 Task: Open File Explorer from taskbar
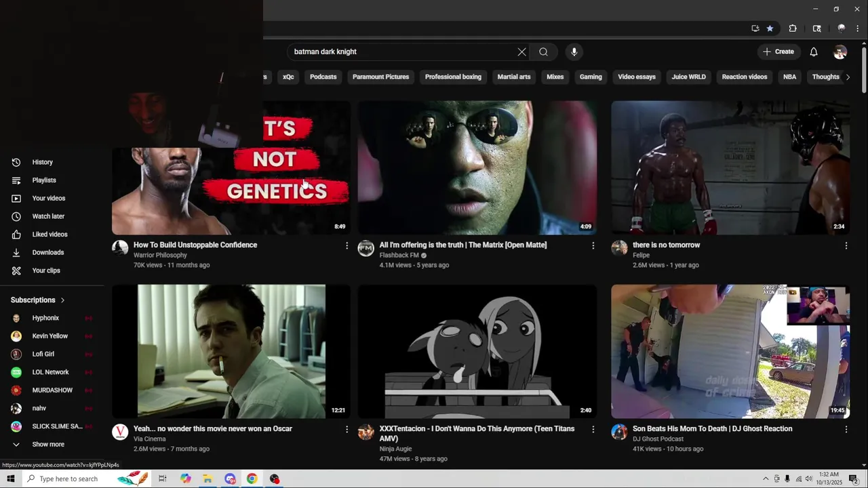click(x=208, y=479)
